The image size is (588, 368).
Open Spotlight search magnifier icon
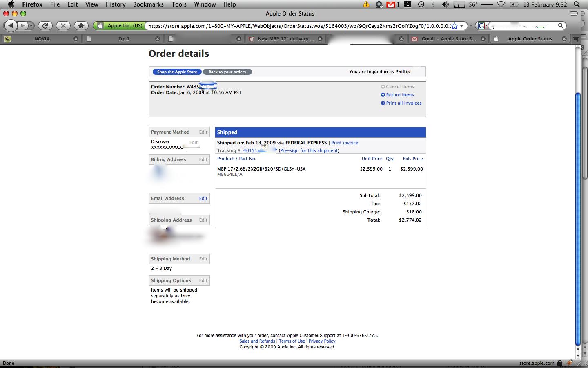[x=577, y=4]
